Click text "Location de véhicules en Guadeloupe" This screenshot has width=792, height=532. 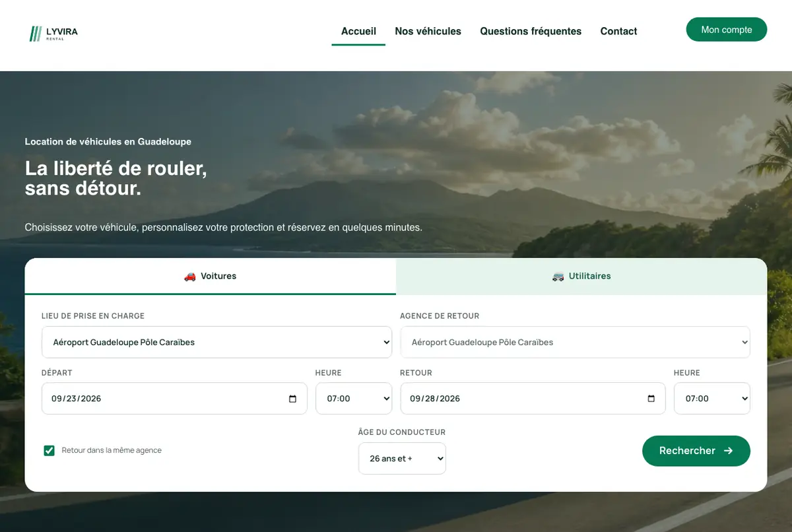[108, 142]
